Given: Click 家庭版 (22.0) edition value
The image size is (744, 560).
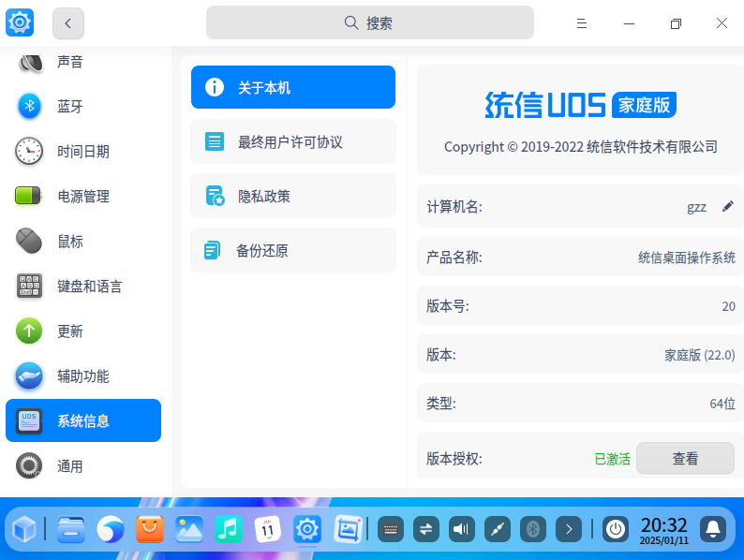Looking at the screenshot, I should [699, 355].
